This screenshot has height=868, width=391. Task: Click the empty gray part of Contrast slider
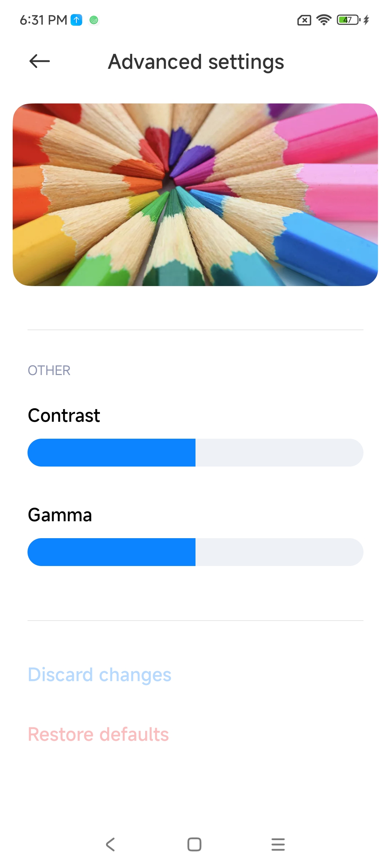(279, 452)
